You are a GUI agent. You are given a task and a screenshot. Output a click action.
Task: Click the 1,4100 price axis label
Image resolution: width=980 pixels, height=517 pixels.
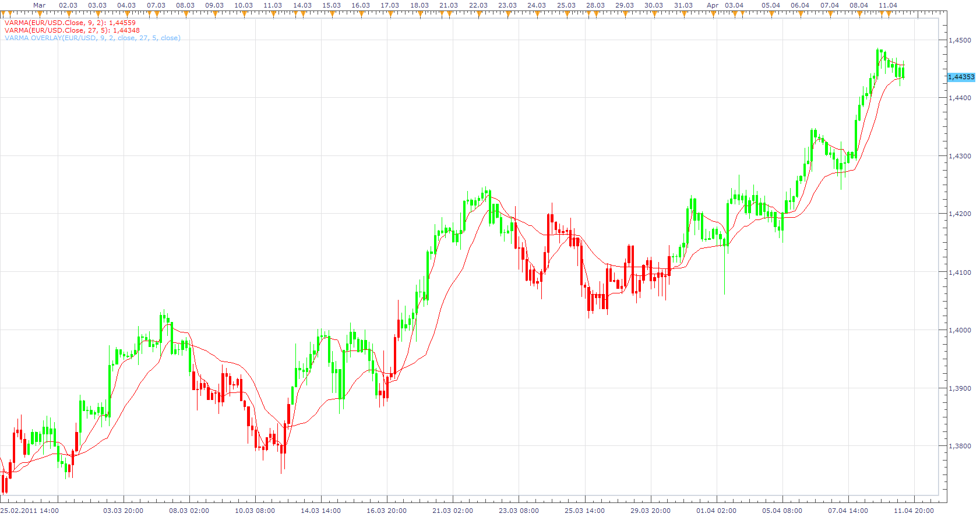click(960, 272)
